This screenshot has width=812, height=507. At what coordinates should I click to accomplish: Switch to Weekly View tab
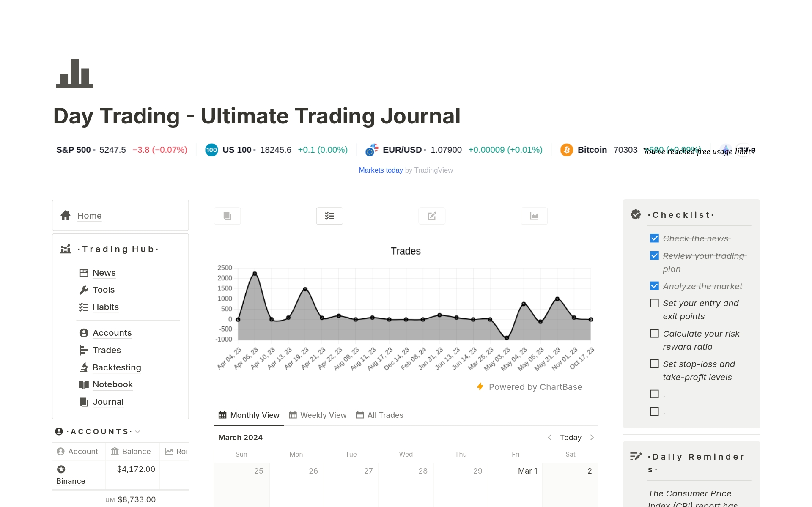[318, 415]
